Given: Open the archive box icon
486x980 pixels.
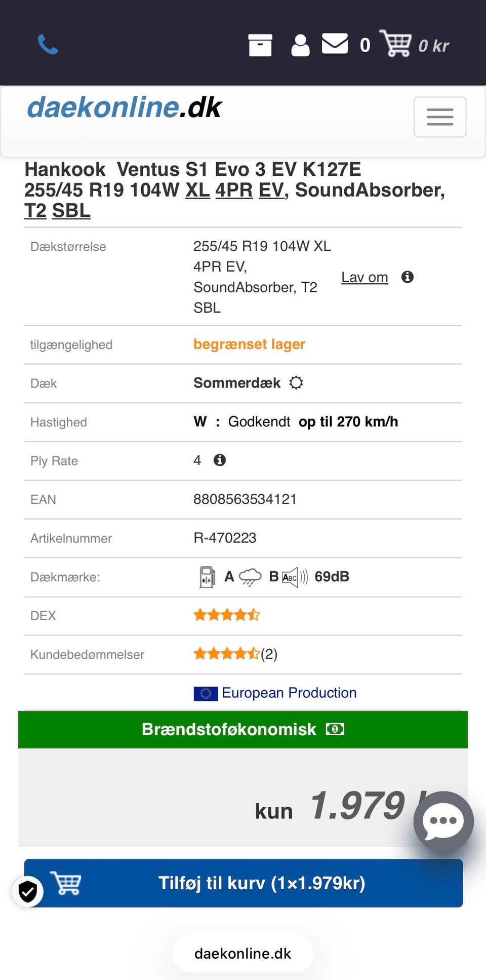Looking at the screenshot, I should pyautogui.click(x=260, y=45).
